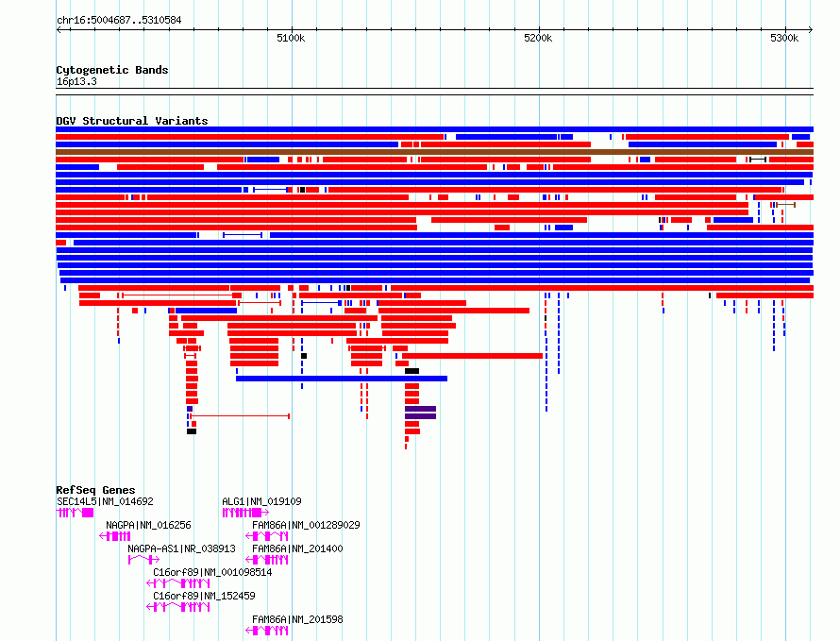Open the C16orf89|NM_152459 gene label
Image resolution: width=840 pixels, height=641 pixels.
pos(204,596)
